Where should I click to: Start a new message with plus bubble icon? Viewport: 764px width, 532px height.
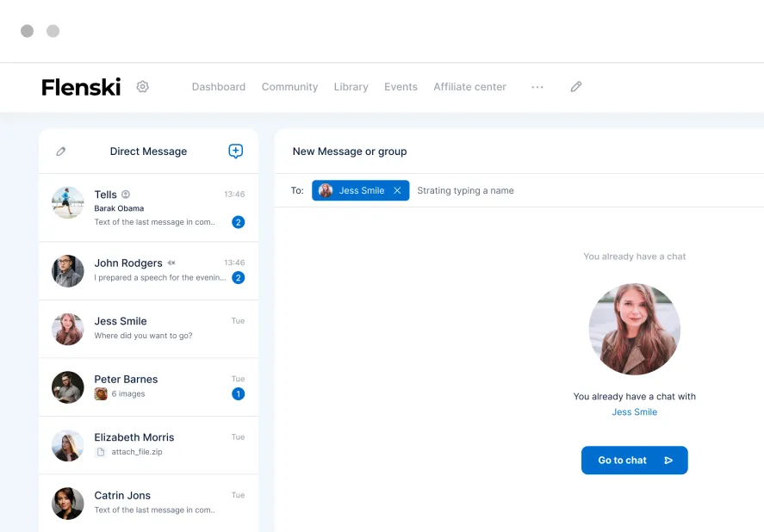point(235,152)
